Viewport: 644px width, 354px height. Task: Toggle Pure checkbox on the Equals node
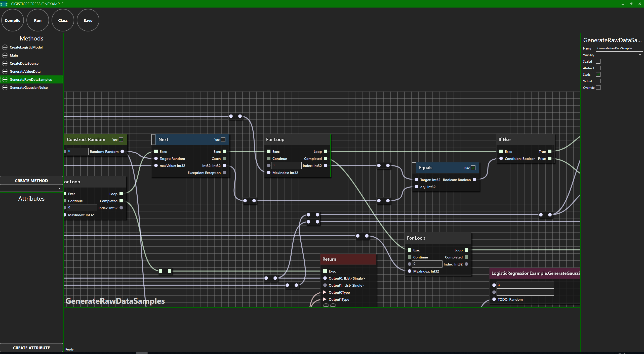pyautogui.click(x=473, y=168)
